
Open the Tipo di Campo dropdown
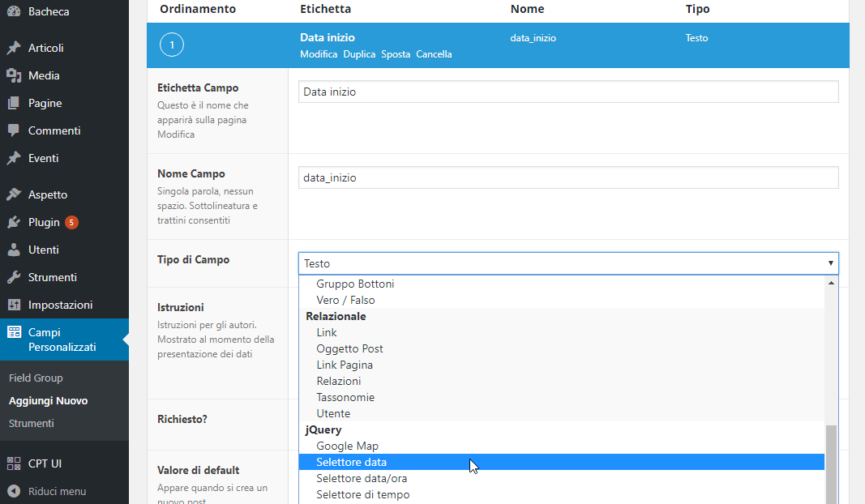(x=567, y=263)
